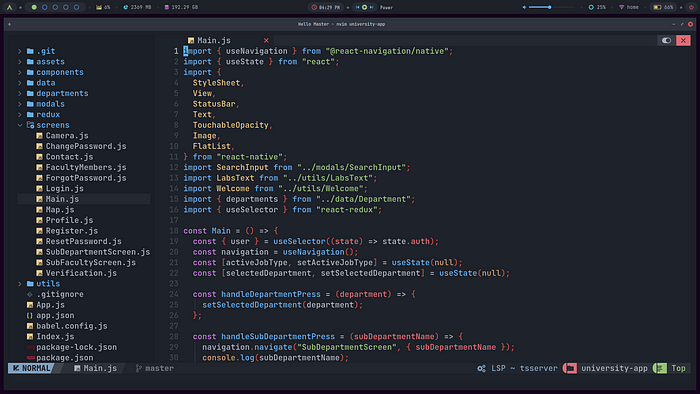Viewport: 700px width, 394px height.
Task: Click the LSP gears icon in statusline
Action: (x=481, y=369)
